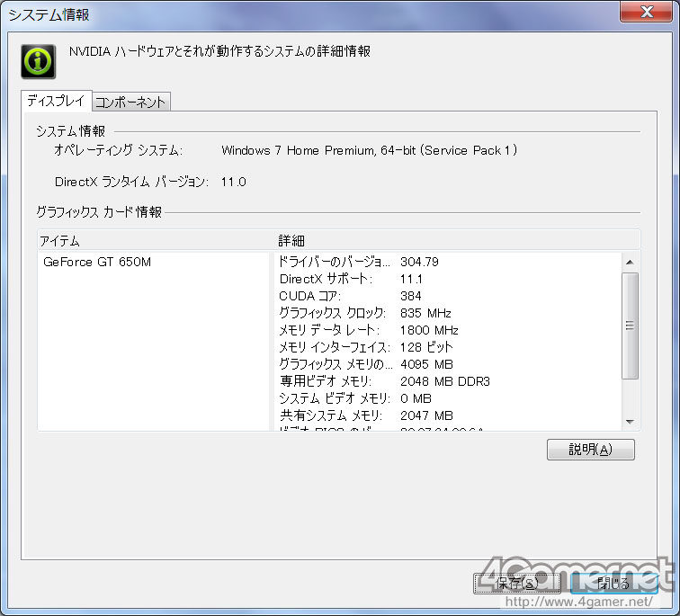Click the NVIDIA ハードウェア description heading text

pyautogui.click(x=219, y=51)
